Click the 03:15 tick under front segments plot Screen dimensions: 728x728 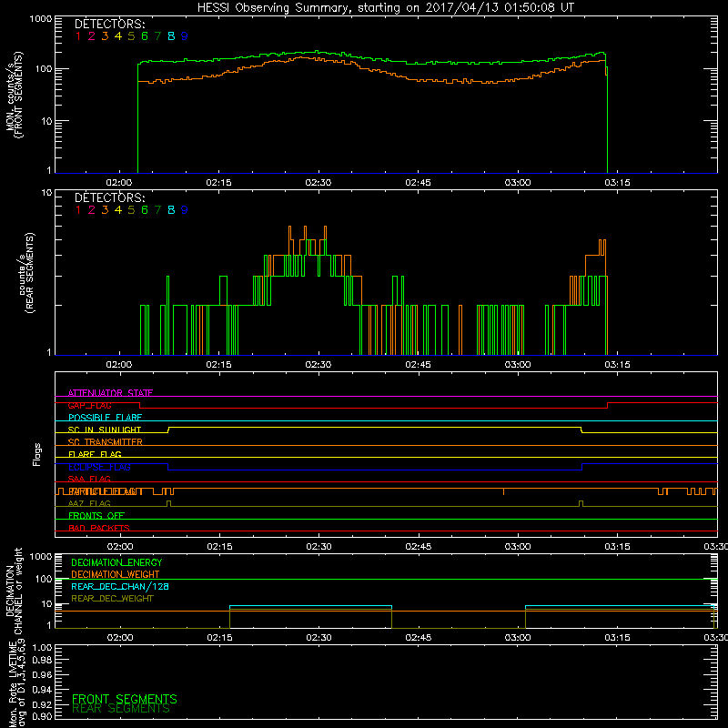click(618, 183)
